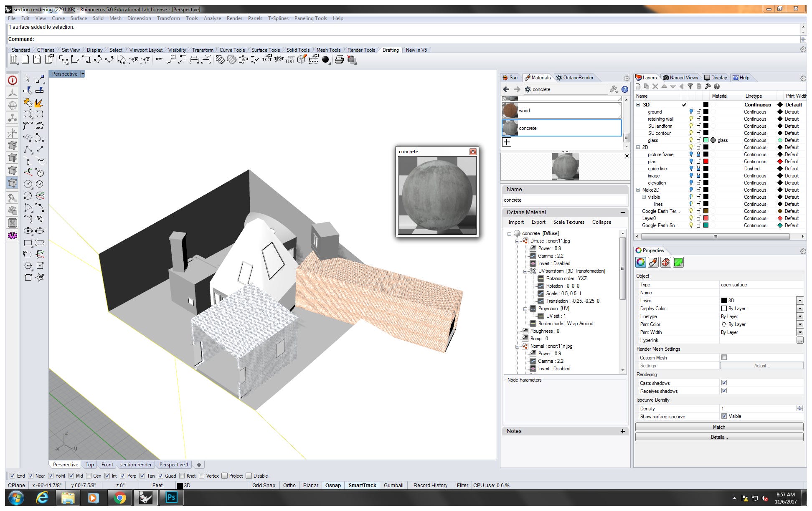This screenshot has width=812, height=511.
Task: Uncheck the Casts shadows checkbox
Action: click(724, 383)
